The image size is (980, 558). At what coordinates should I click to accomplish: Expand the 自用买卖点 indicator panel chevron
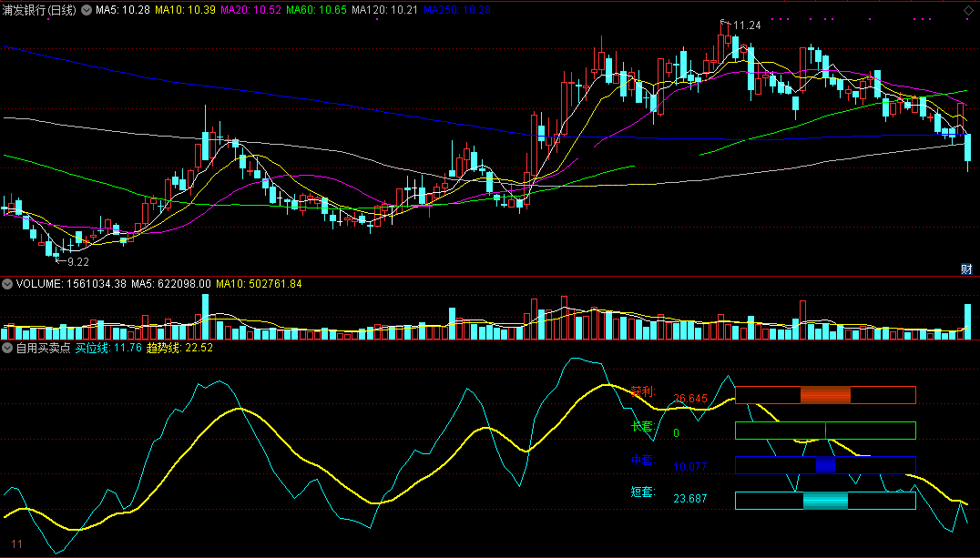[7, 348]
